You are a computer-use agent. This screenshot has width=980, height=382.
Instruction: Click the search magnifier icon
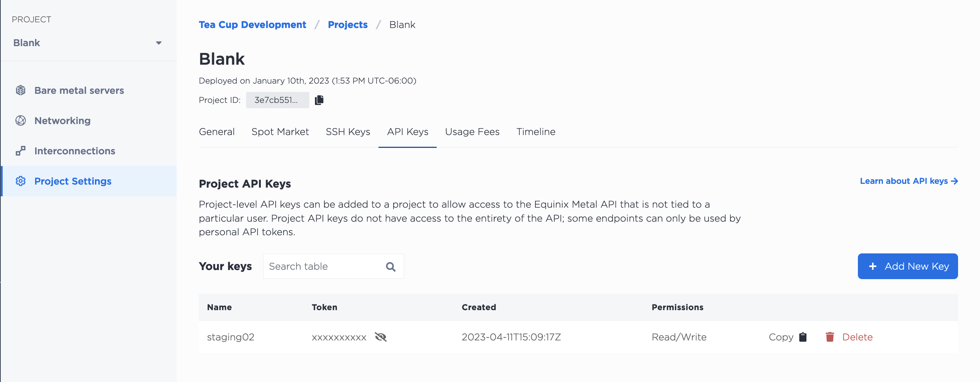(391, 267)
